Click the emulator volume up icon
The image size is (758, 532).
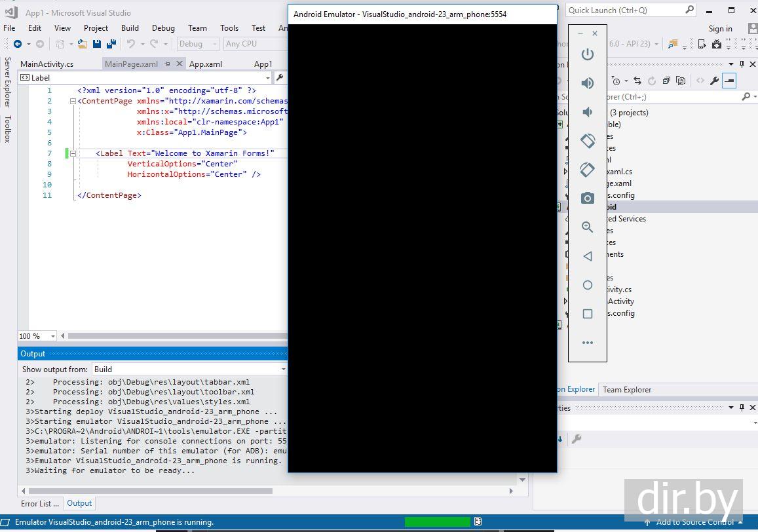point(588,83)
